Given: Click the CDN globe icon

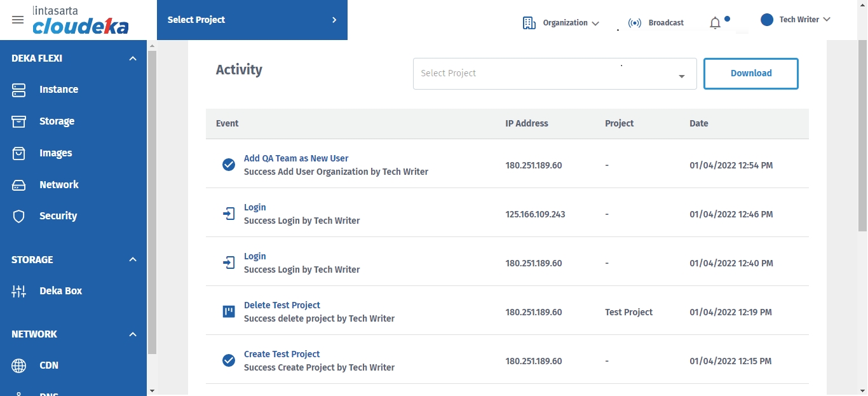Looking at the screenshot, I should (x=19, y=365).
